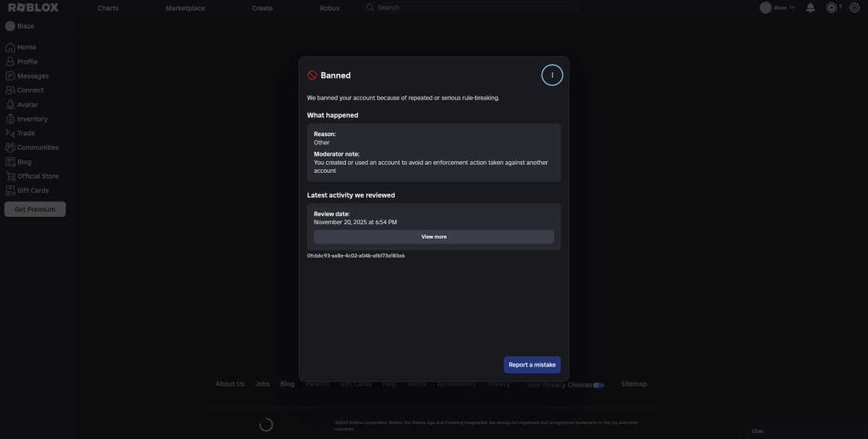Open About Us footer link
Viewport: 868px width, 439px height.
[x=230, y=384]
